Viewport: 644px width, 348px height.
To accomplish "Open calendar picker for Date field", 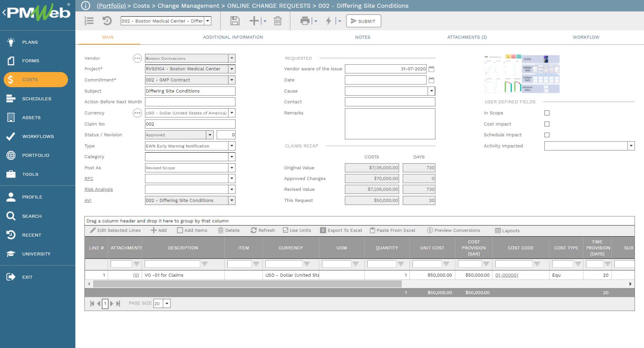I will pos(431,80).
